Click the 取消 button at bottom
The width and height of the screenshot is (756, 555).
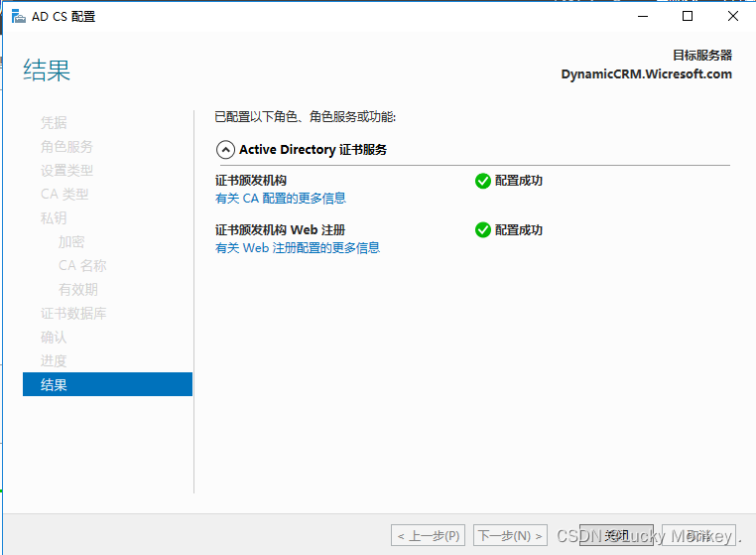pos(698,535)
